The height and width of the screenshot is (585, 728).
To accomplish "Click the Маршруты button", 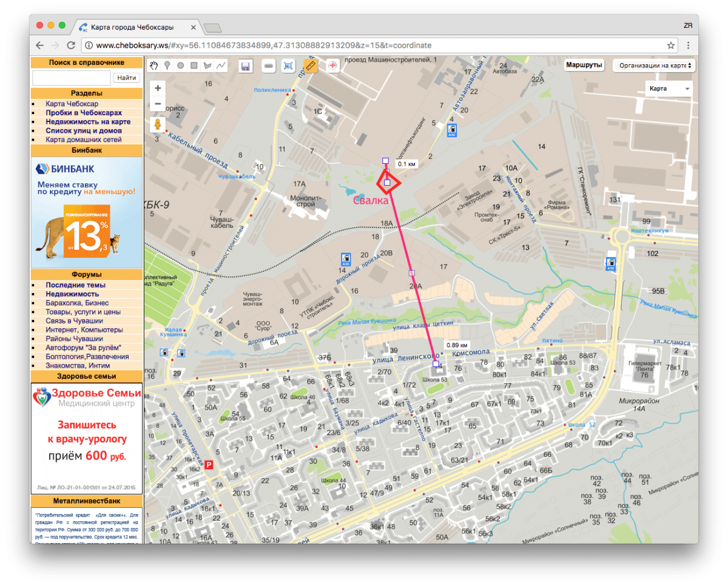I will 584,66.
